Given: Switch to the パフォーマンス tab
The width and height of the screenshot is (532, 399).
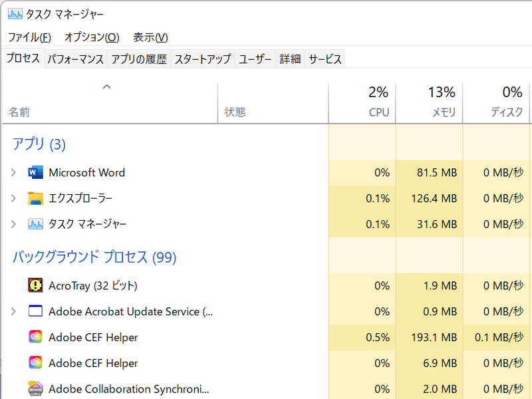Looking at the screenshot, I should coord(75,59).
